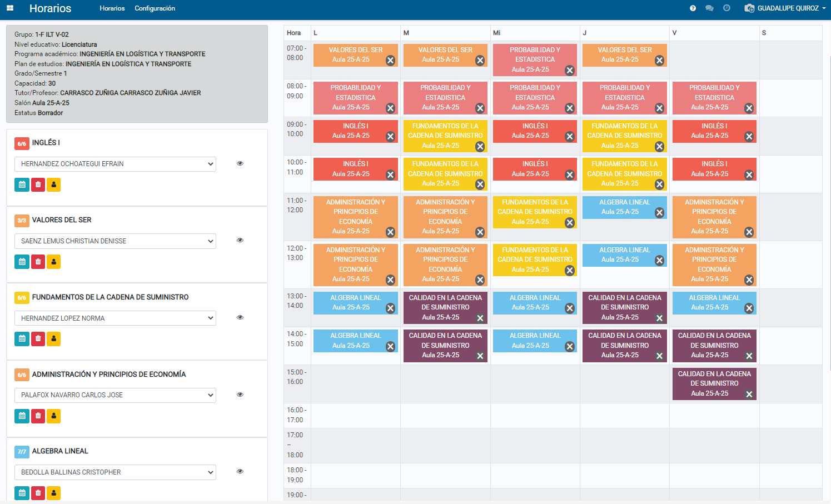Click the Horarios brand title link
Screen dimensions: 831x504
pyautogui.click(x=50, y=8)
